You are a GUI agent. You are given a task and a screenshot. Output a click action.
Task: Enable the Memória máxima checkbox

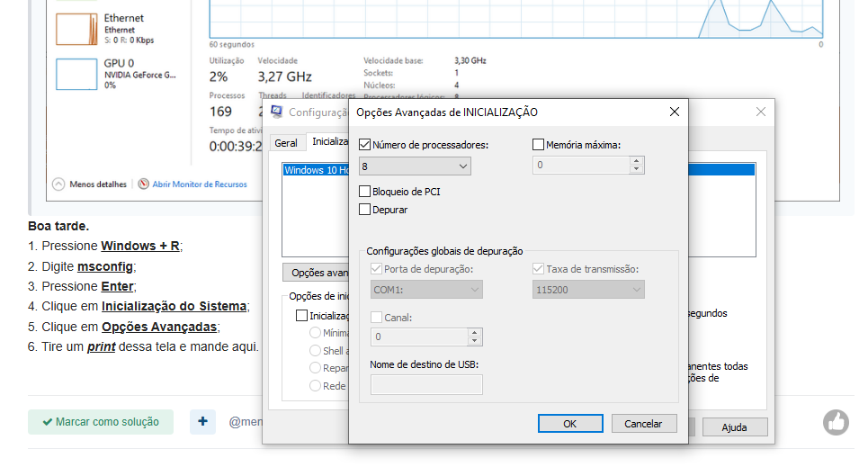(x=539, y=144)
